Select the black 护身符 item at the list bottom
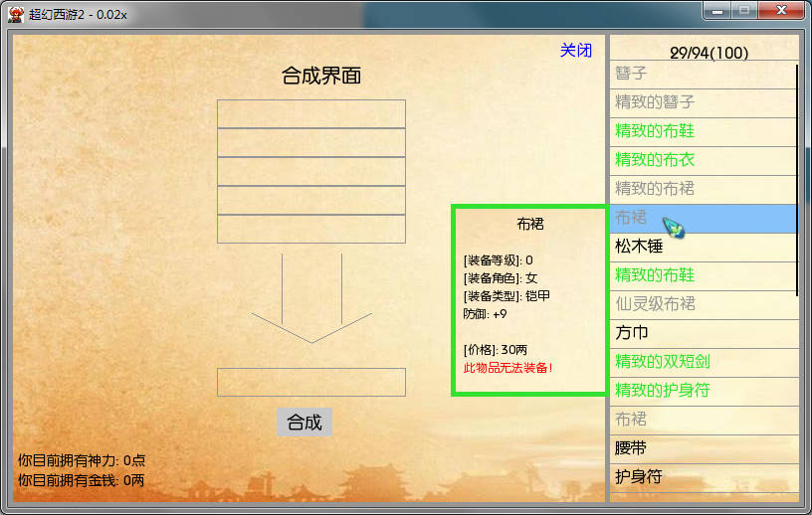Viewport: 812px width, 515px height. pyautogui.click(x=704, y=478)
